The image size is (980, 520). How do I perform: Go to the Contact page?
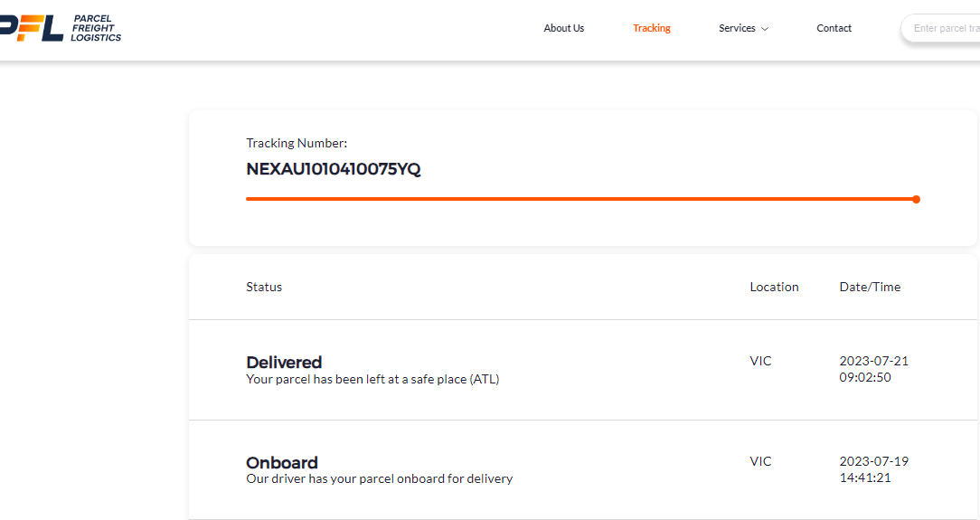tap(834, 28)
